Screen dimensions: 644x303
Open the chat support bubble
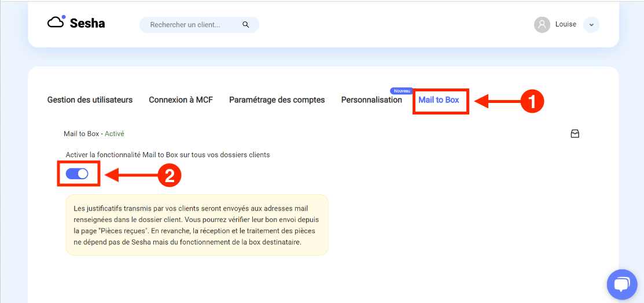(622, 284)
